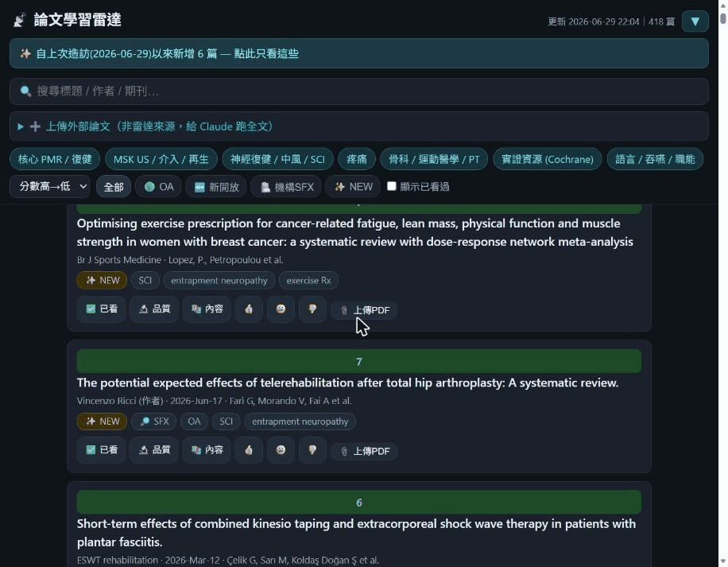Viewport: 728px width, 567px height.
Task: Click the plus icon beside 上傳外部論文
Action: pos(35,126)
